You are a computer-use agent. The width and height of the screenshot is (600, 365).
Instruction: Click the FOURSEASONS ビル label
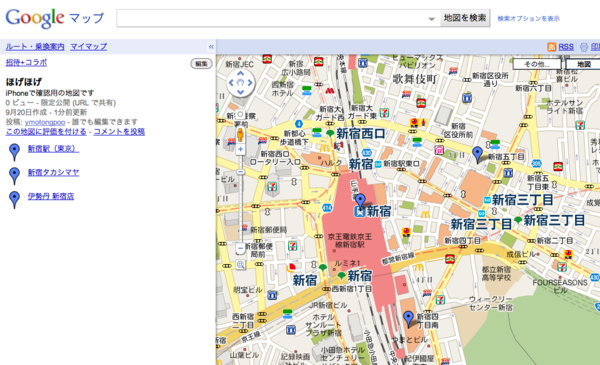(x=560, y=286)
